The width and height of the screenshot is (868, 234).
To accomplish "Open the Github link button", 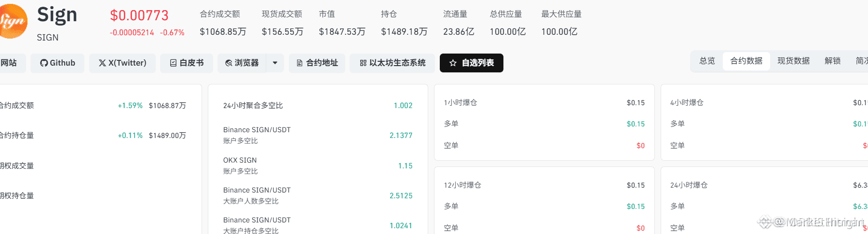I will 57,63.
